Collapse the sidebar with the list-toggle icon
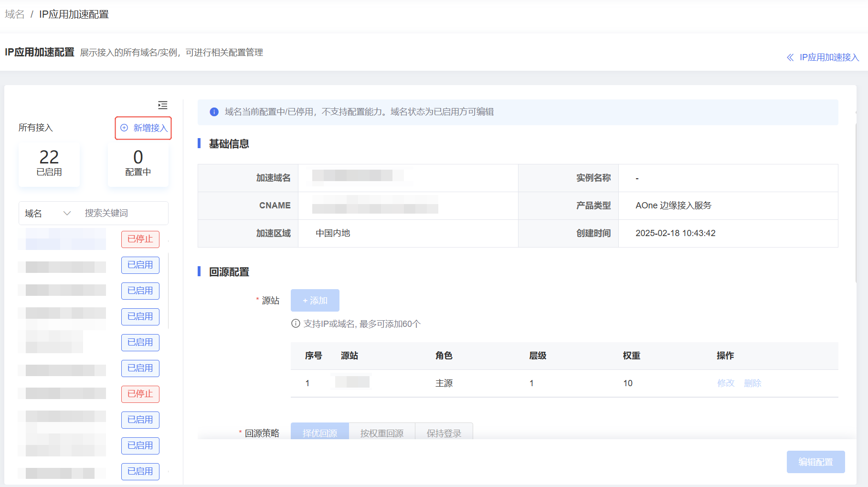868x487 pixels. click(163, 105)
